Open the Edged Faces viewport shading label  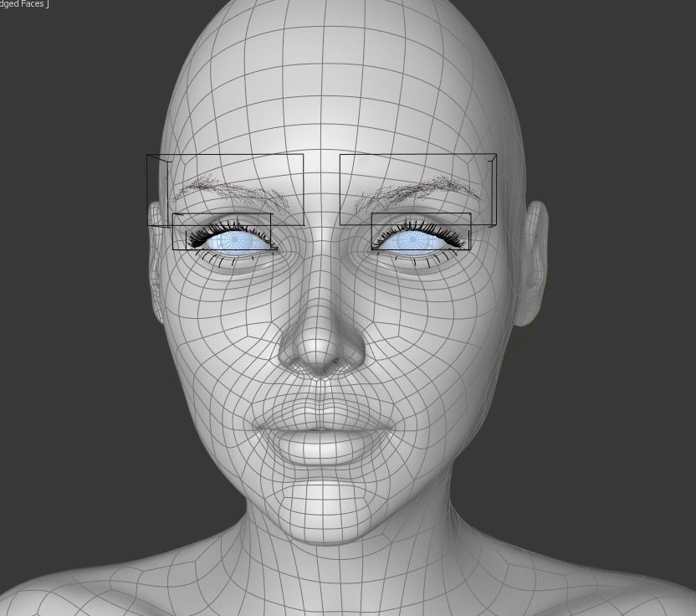coord(23,4)
